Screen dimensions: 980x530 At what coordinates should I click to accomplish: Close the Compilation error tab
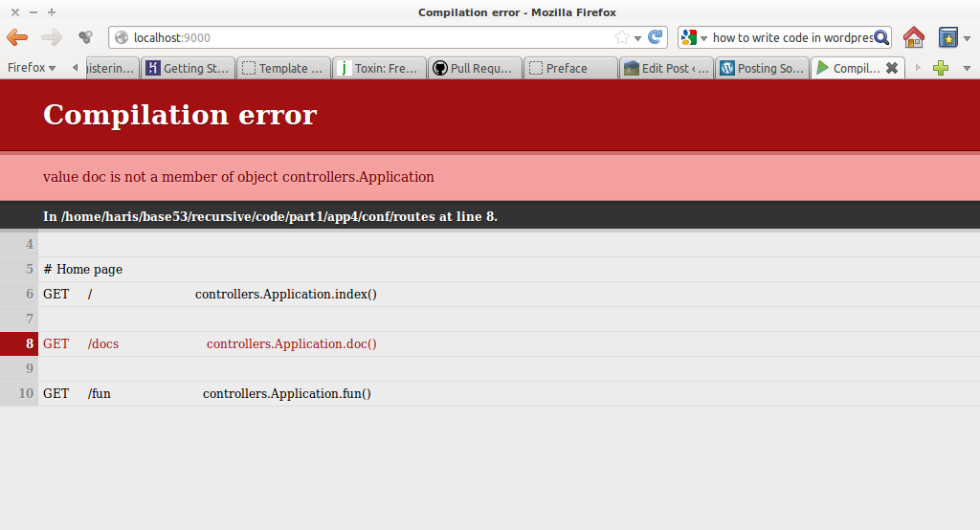click(892, 68)
